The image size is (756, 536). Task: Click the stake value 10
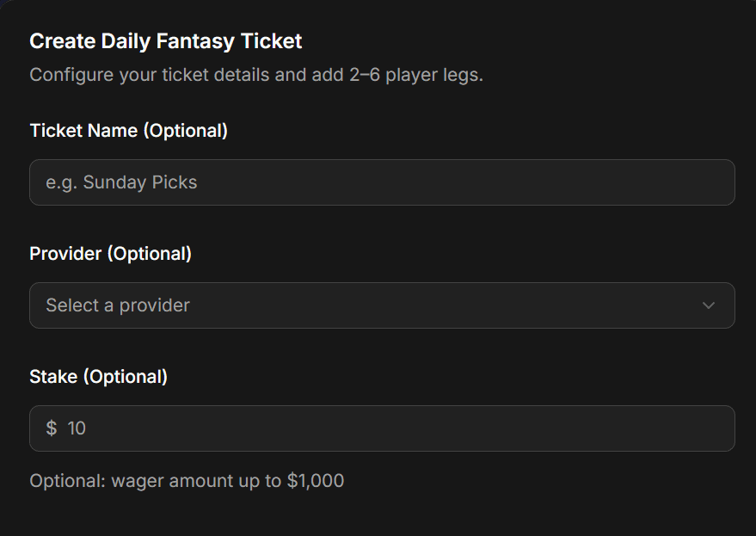(x=77, y=428)
